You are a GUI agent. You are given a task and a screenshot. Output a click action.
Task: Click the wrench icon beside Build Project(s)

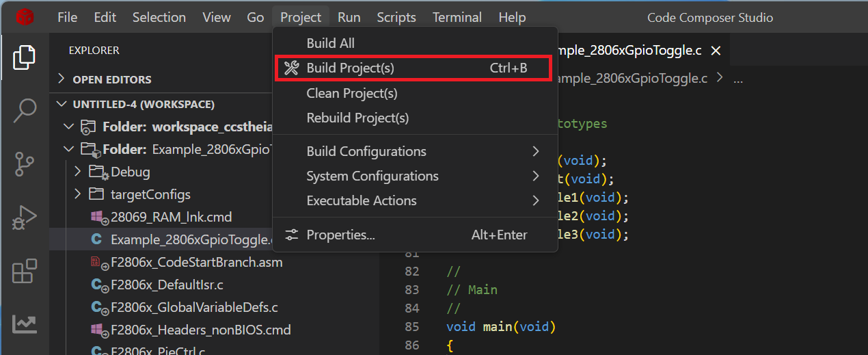(x=291, y=68)
